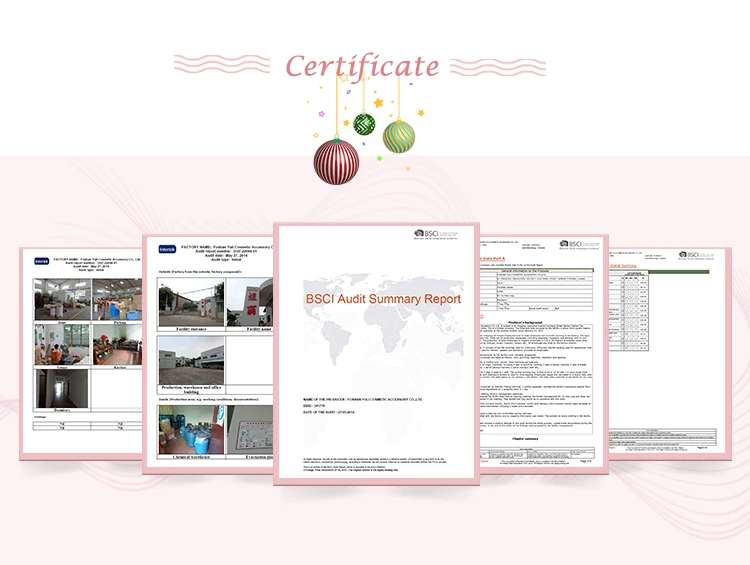Screen dimensions: 750x565
Task: Open the Kitchen photo on far-left page
Action: [117, 344]
